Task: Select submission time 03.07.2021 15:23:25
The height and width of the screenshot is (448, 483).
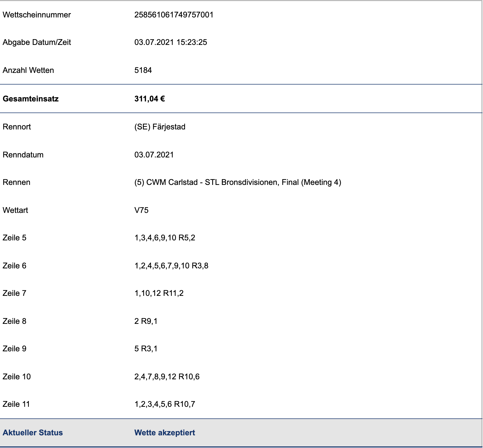Action: (171, 42)
